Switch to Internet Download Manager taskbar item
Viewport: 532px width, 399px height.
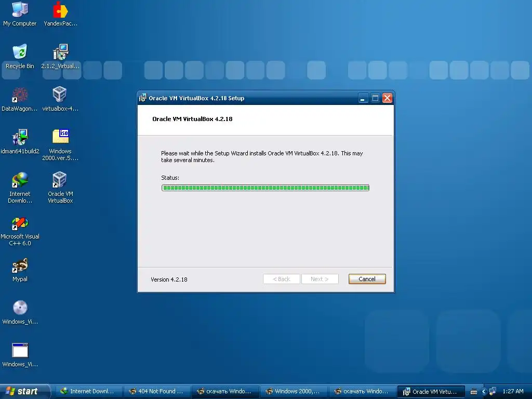coord(88,392)
